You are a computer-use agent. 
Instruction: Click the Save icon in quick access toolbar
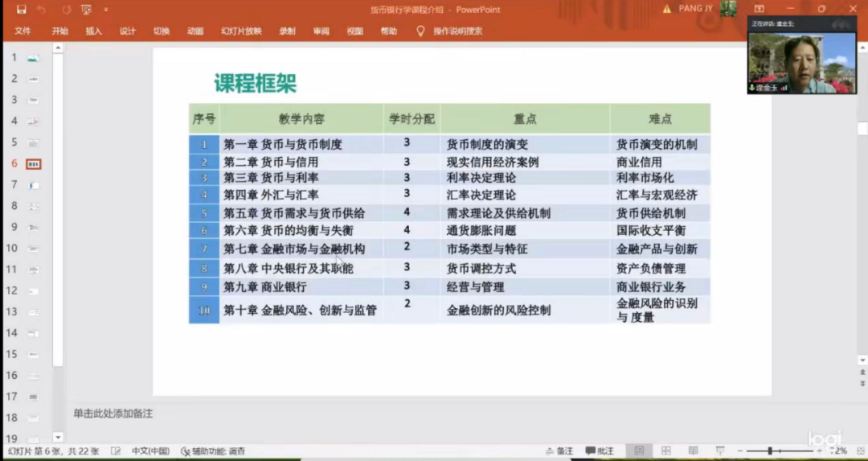click(x=21, y=10)
